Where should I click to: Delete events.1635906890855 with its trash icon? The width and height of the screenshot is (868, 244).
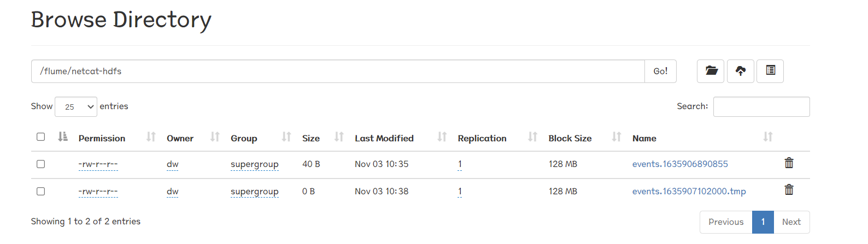tap(789, 163)
